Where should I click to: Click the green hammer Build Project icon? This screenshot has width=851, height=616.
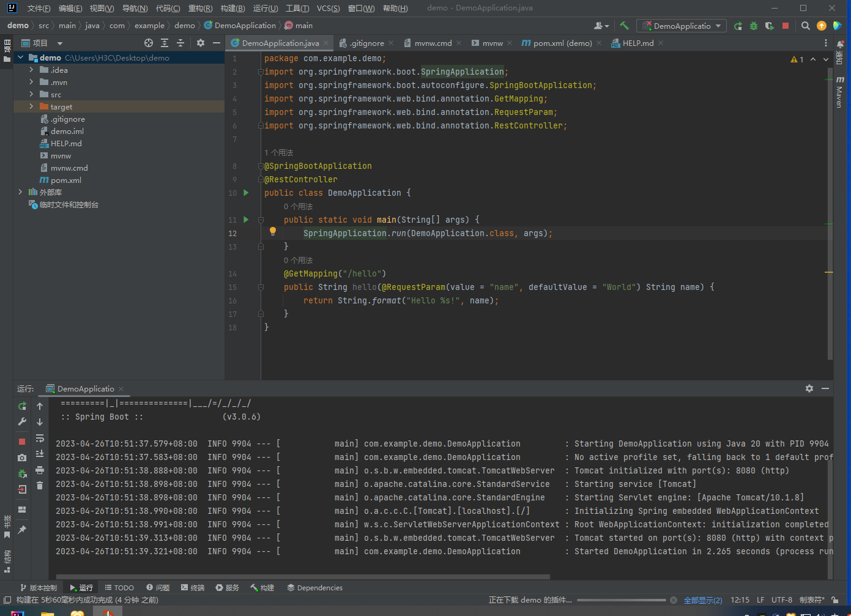tap(624, 26)
